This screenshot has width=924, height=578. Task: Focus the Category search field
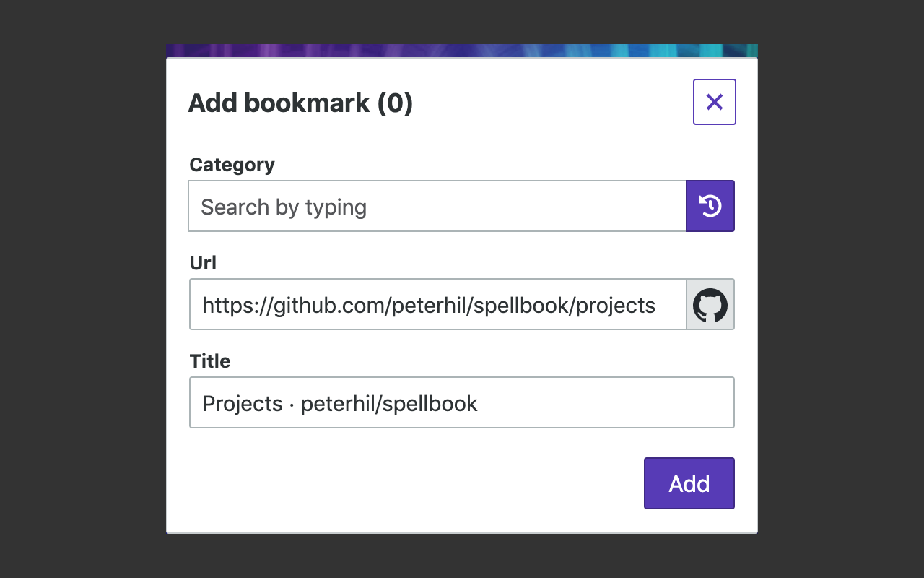(437, 206)
